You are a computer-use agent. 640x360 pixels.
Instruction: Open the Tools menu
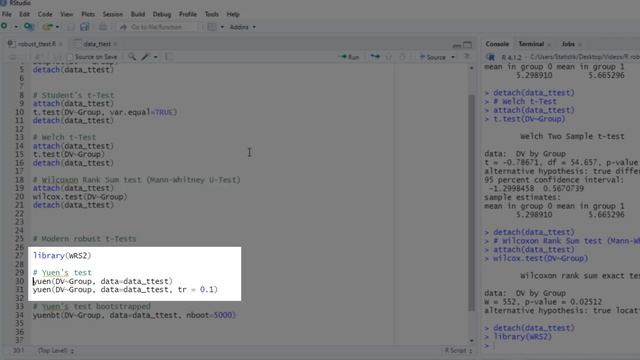coord(212,14)
